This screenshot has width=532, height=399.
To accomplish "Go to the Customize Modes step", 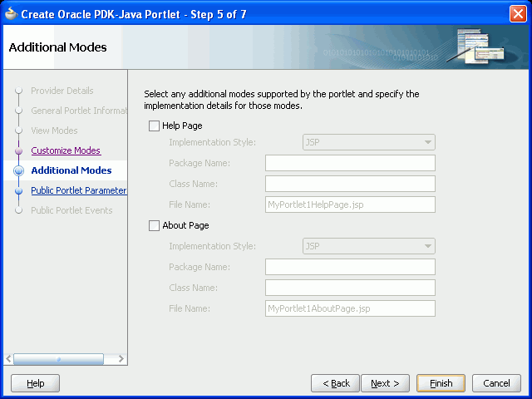I will [x=66, y=150].
